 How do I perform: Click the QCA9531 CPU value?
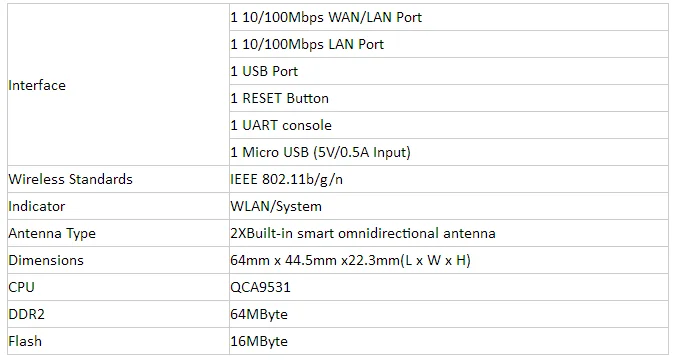tap(260, 287)
